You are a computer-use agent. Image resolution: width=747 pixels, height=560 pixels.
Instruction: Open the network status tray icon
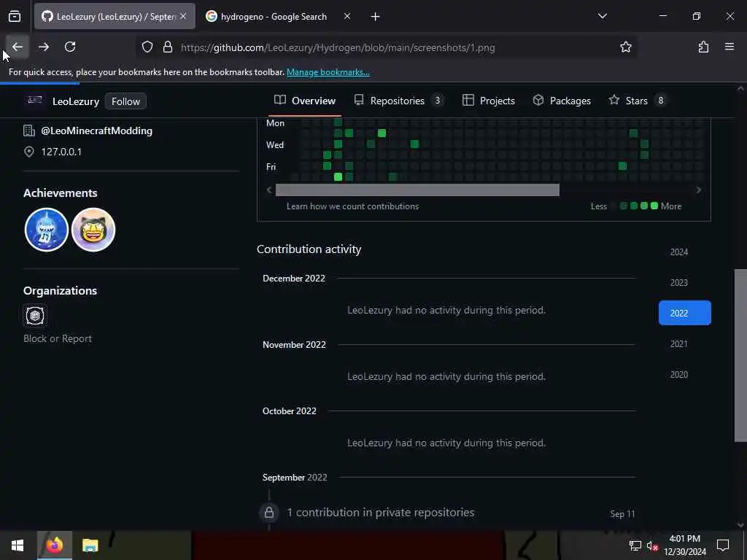pos(635,545)
